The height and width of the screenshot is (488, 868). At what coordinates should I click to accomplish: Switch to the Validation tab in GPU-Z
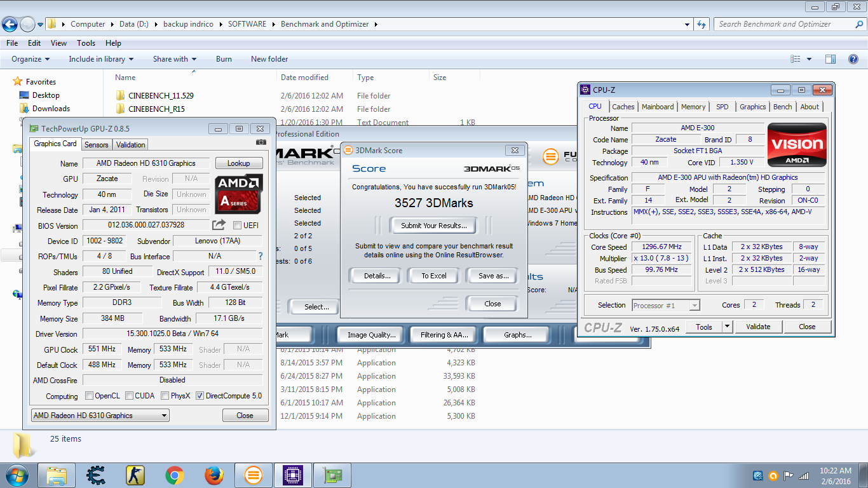[131, 145]
